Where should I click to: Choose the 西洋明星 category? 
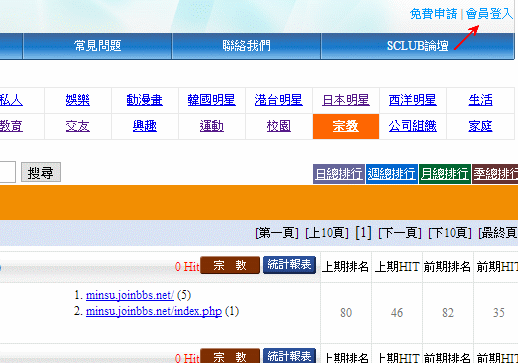point(413,100)
